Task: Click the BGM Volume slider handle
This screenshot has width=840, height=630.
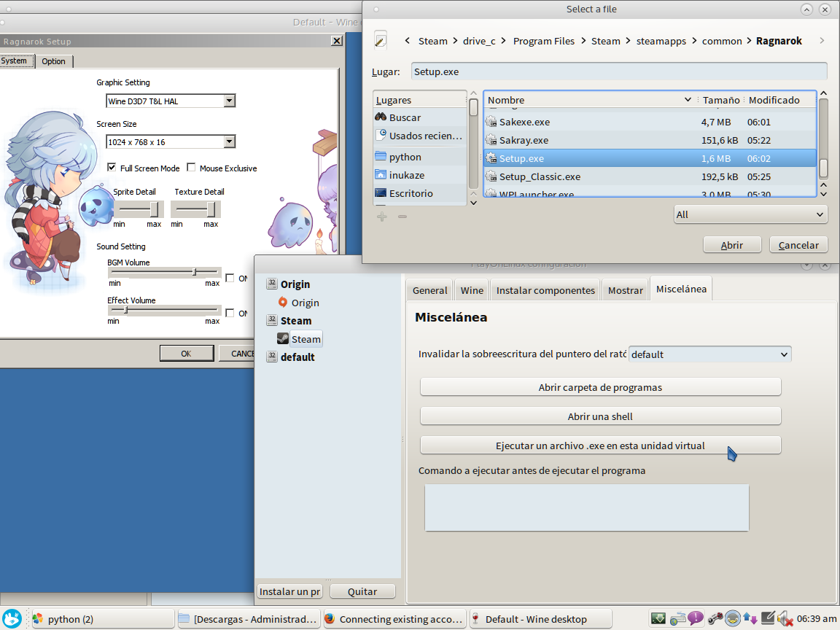Action: point(195,272)
